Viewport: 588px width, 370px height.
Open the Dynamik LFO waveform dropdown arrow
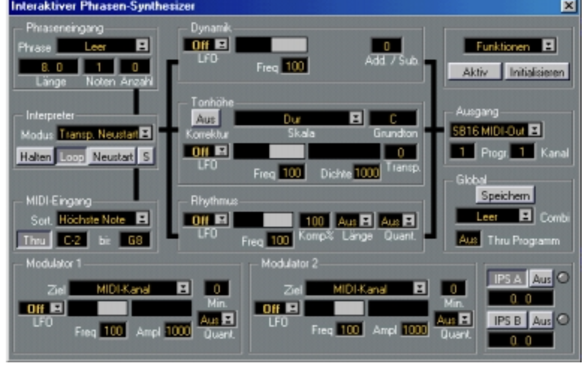point(222,44)
